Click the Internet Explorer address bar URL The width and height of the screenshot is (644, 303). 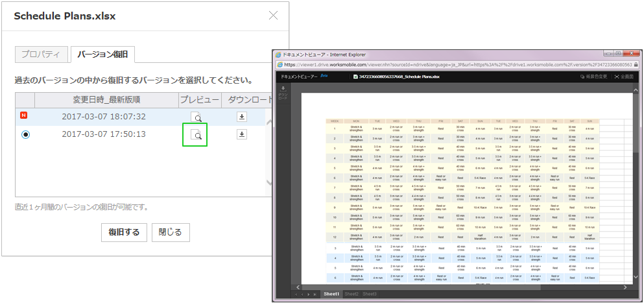(454, 65)
